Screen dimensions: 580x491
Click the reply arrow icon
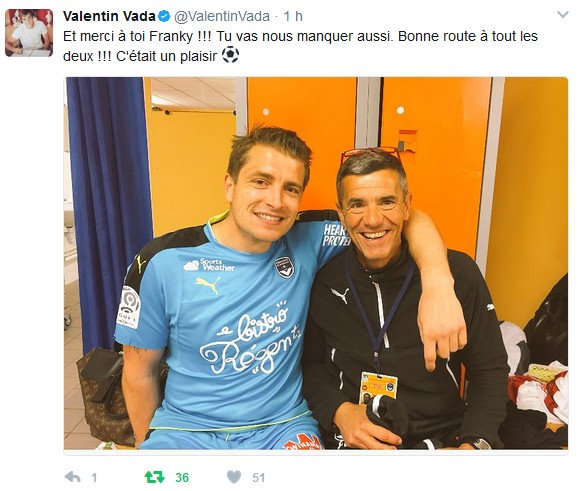coord(72,477)
